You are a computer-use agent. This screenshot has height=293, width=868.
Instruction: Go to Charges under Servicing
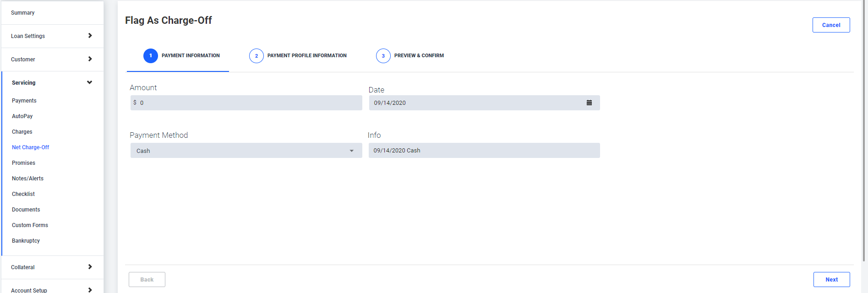click(x=22, y=132)
